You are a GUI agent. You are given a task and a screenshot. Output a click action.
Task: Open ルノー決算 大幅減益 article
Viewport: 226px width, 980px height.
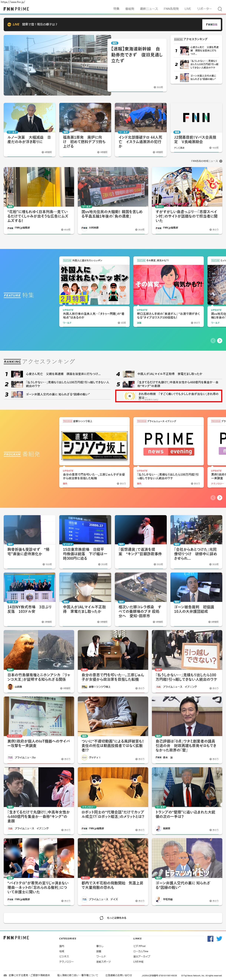pos(30,129)
